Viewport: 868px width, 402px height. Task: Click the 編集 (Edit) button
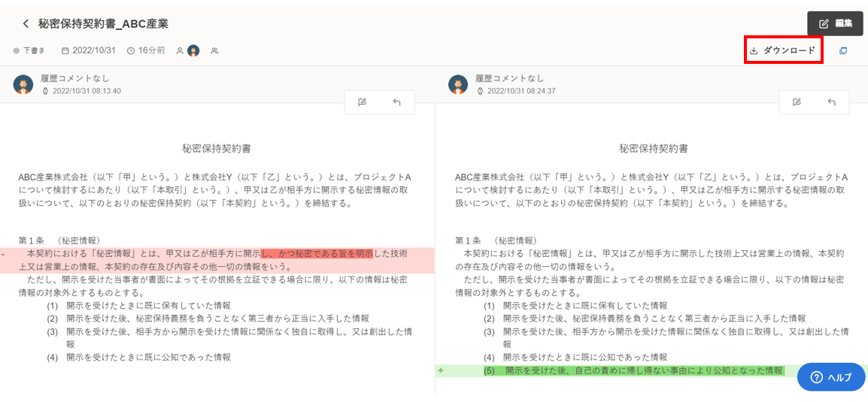[835, 24]
